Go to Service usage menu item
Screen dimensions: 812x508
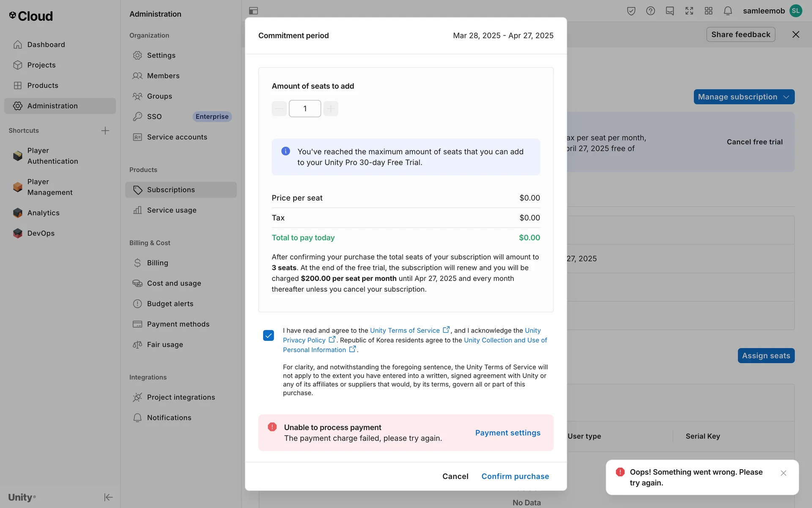tap(171, 210)
